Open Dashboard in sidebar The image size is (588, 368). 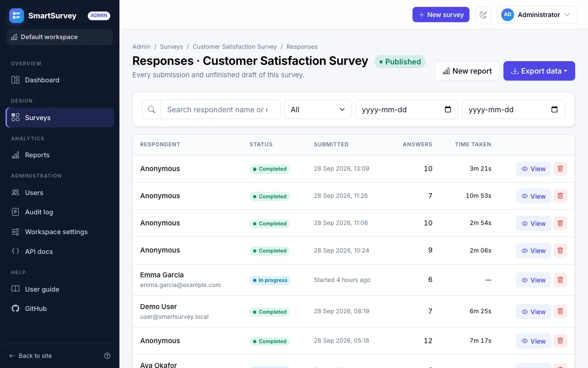click(x=60, y=80)
